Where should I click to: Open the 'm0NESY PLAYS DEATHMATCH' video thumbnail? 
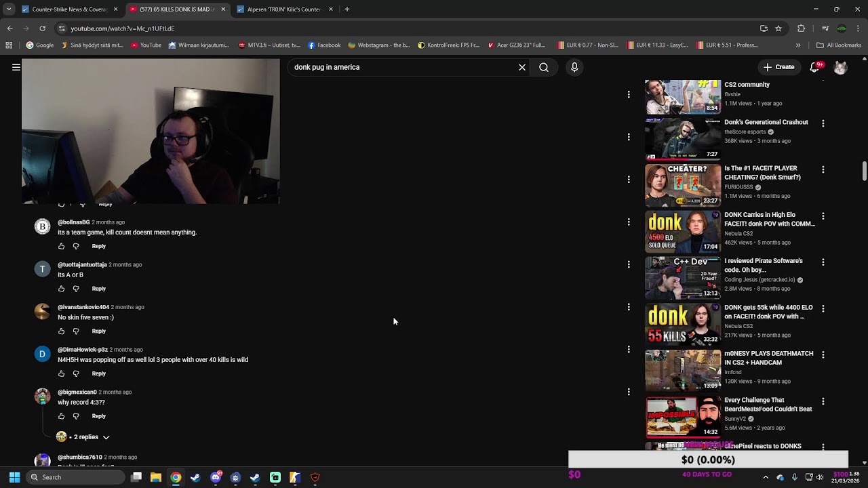pos(683,370)
